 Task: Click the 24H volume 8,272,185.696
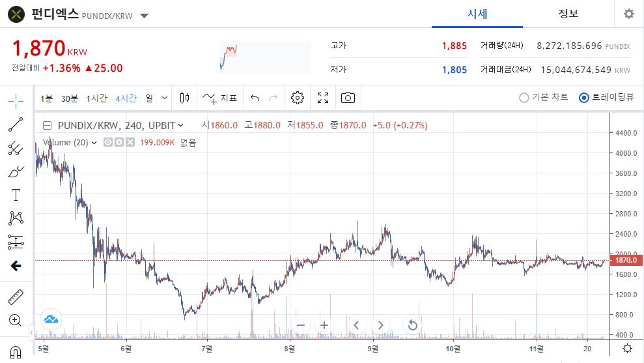pyautogui.click(x=569, y=46)
